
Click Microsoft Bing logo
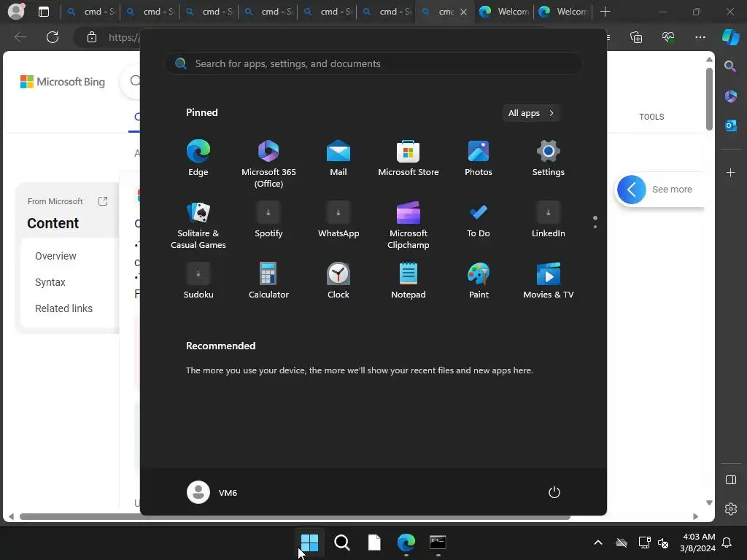pyautogui.click(x=63, y=82)
